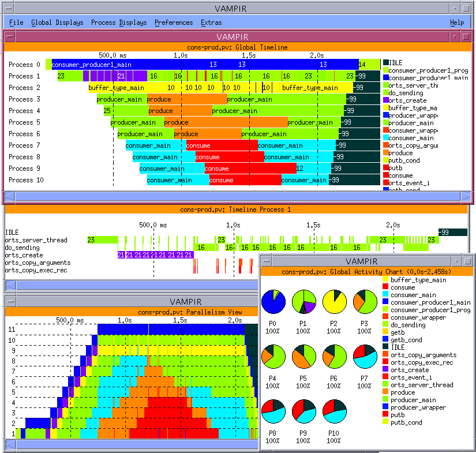Viewport: 476px width, 453px height.
Task: Click the produce bar in Process 3
Action: click(187, 99)
